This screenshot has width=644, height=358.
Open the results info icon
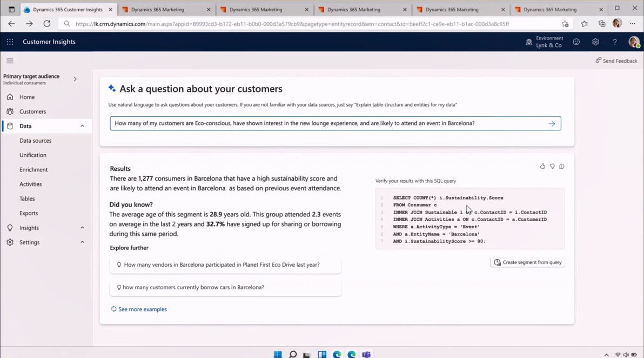click(x=561, y=167)
